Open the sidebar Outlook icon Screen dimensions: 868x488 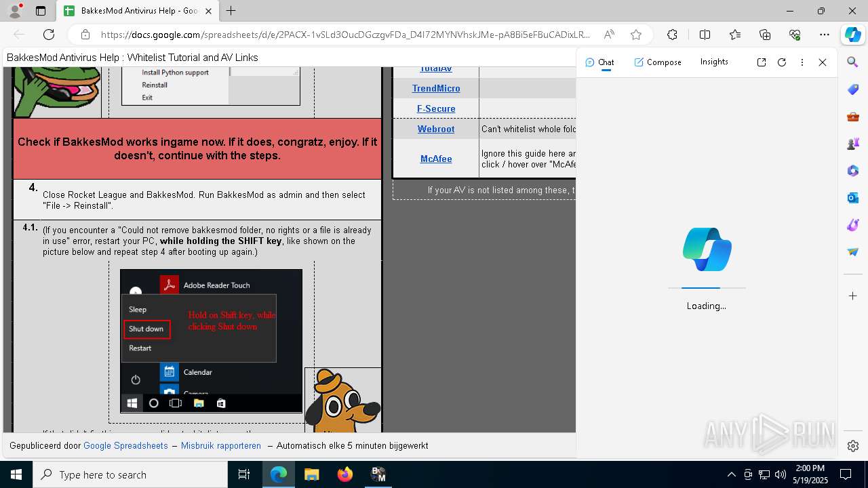(853, 198)
